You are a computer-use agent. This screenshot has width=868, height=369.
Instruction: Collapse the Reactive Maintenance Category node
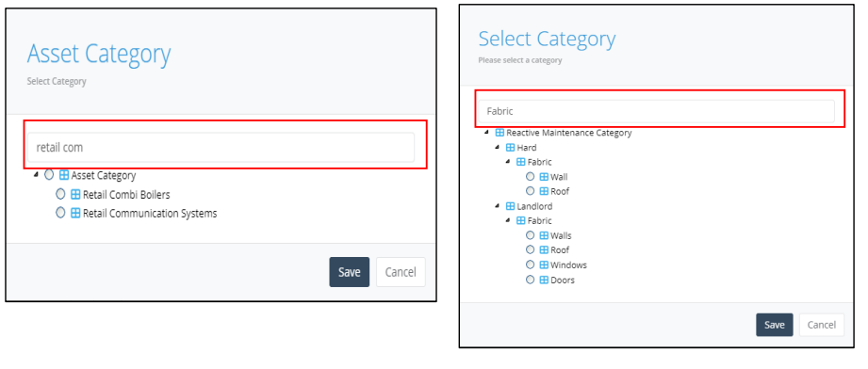point(486,132)
